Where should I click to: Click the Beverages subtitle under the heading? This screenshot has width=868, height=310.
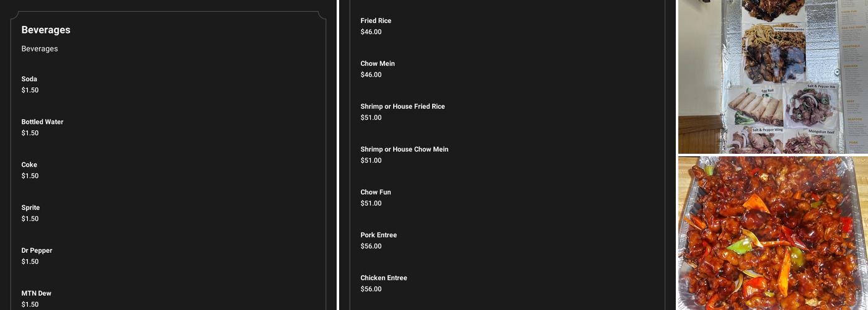40,49
